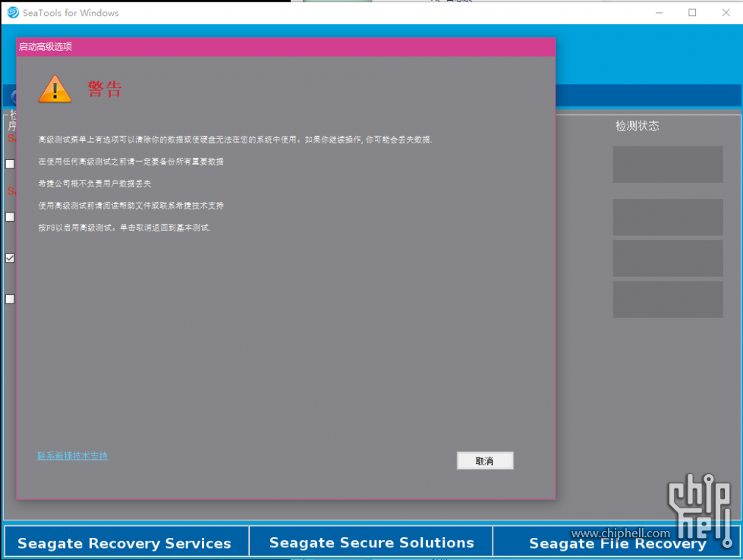Tick the topmost unchecked drive checkbox
The image size is (743, 560).
10,164
